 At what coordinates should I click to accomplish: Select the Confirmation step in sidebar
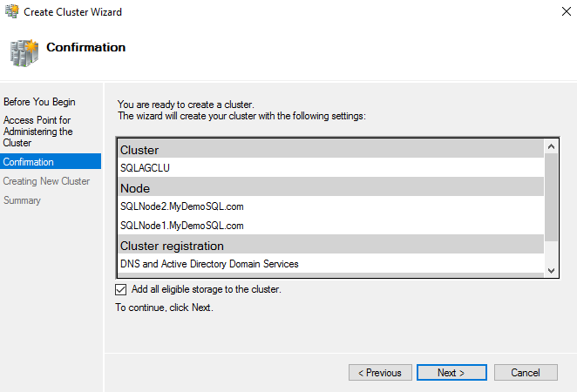(x=28, y=162)
